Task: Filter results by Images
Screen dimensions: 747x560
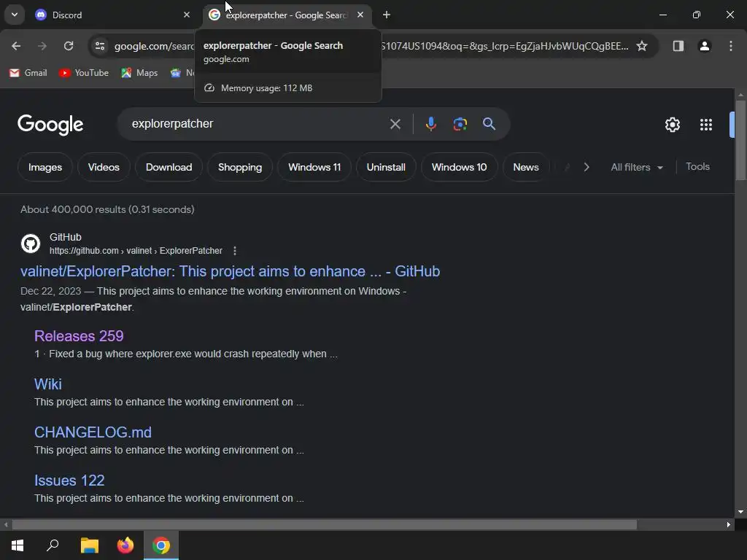Action: [x=44, y=167]
